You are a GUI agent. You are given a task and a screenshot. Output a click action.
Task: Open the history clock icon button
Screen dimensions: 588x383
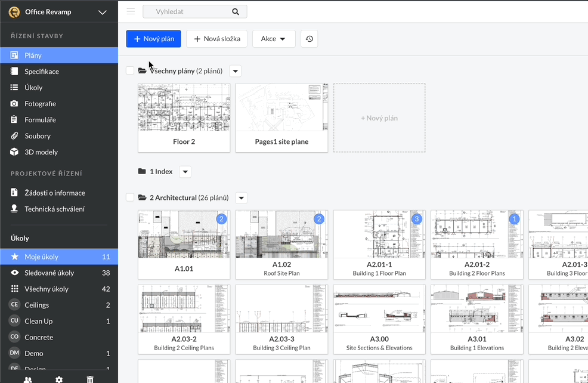[309, 39]
